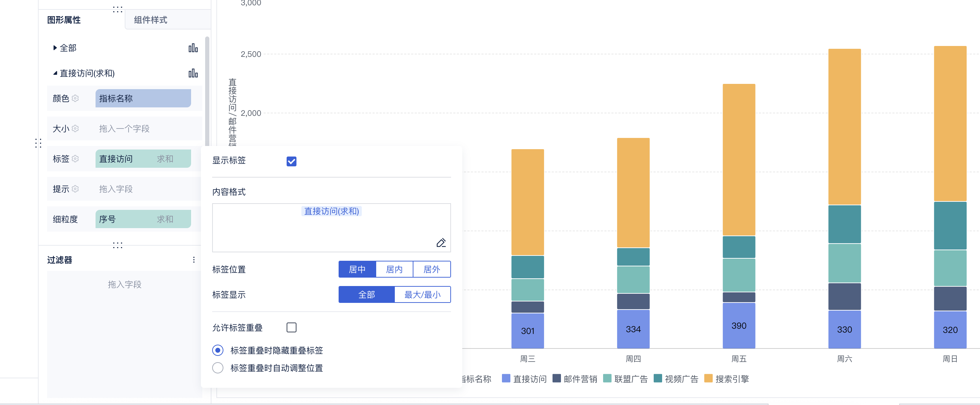Click the 搜索引擎 legend color swatch
980x405 pixels.
click(708, 378)
